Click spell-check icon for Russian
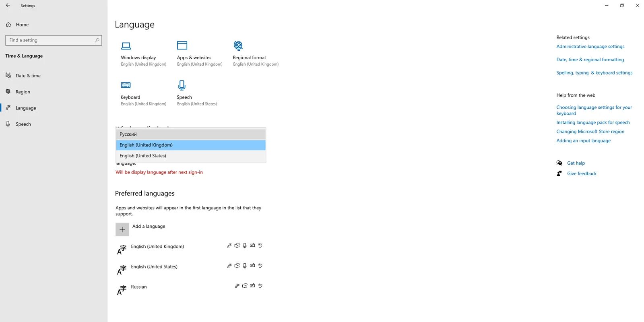644x322 pixels. click(x=260, y=286)
